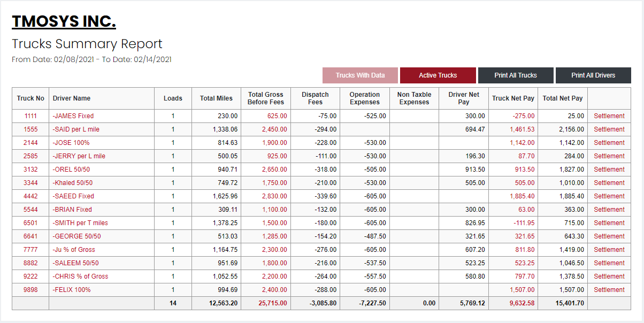
Task: Click total gross 25,715.00 in totals row
Action: [x=273, y=303]
